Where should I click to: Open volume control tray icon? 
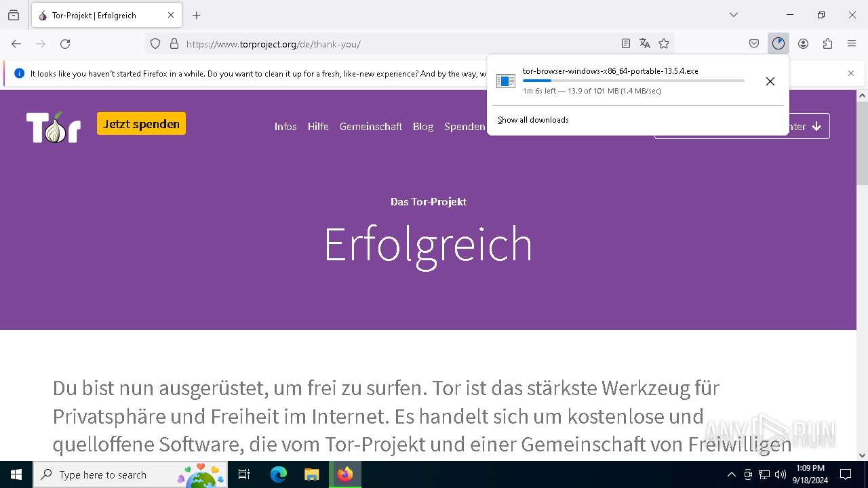(781, 474)
